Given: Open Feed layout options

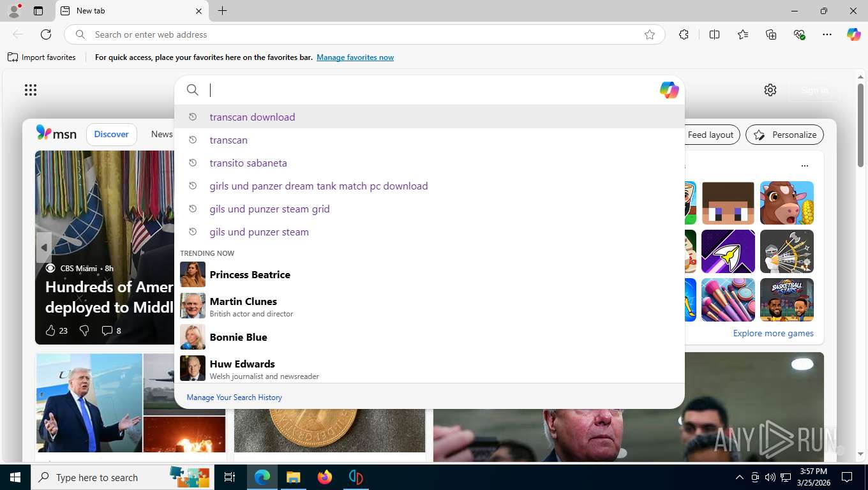Looking at the screenshot, I should [x=710, y=135].
